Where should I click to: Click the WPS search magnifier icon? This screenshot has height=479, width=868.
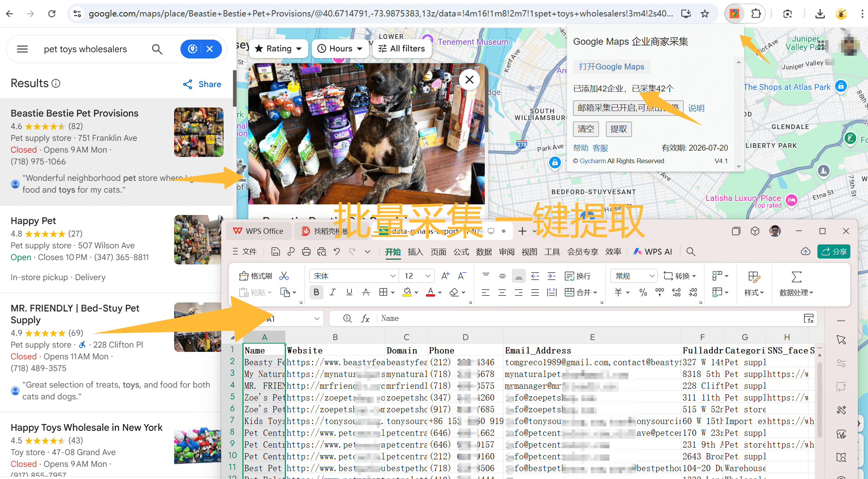tap(691, 252)
